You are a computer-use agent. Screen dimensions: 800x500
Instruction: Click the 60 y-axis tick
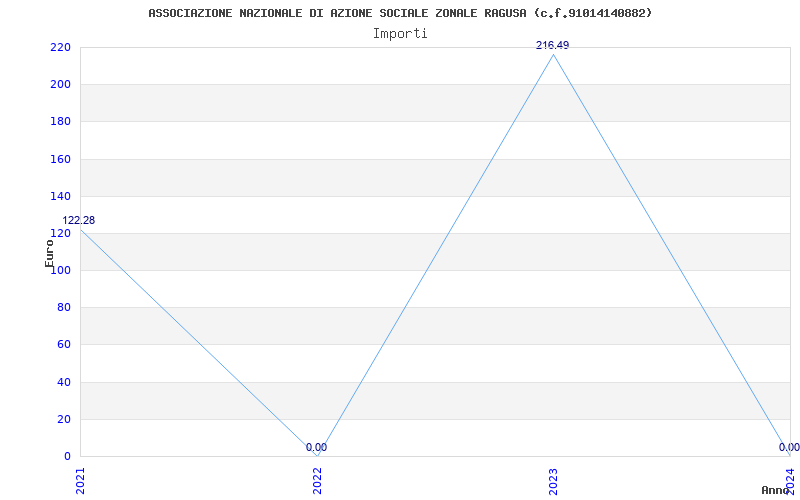coord(63,345)
